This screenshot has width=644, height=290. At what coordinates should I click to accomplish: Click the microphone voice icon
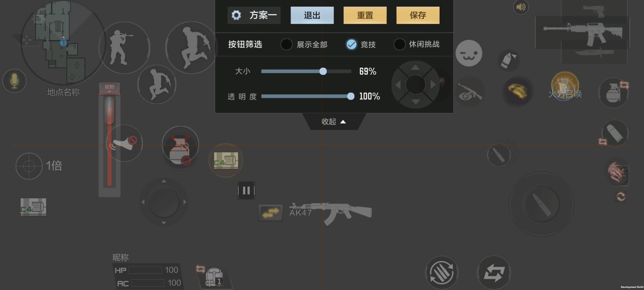[x=14, y=81]
